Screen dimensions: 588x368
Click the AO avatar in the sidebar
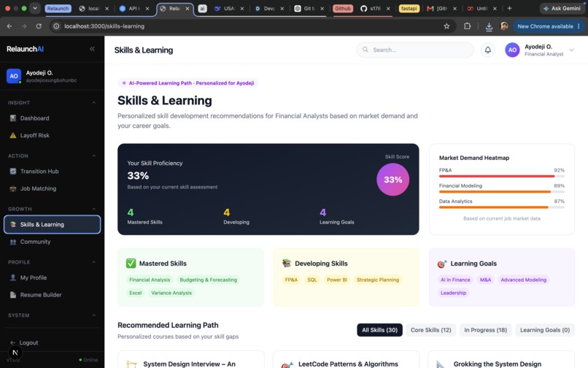click(14, 76)
